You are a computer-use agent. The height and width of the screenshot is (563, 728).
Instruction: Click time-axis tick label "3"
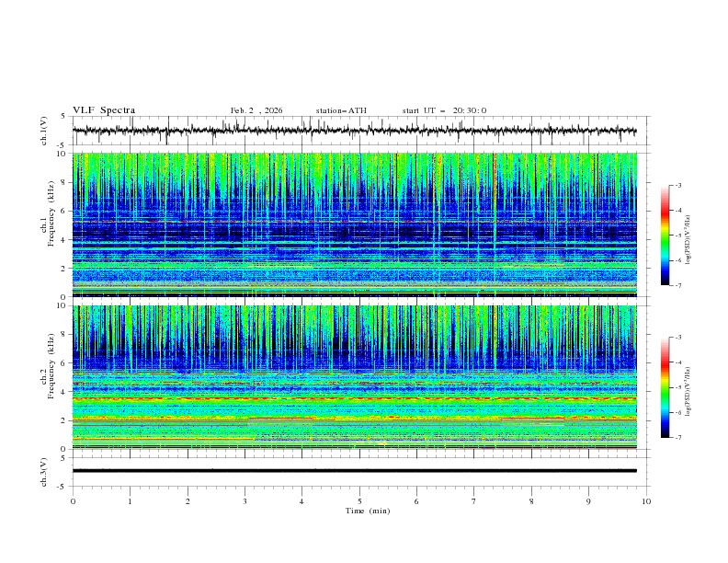pyautogui.click(x=245, y=501)
